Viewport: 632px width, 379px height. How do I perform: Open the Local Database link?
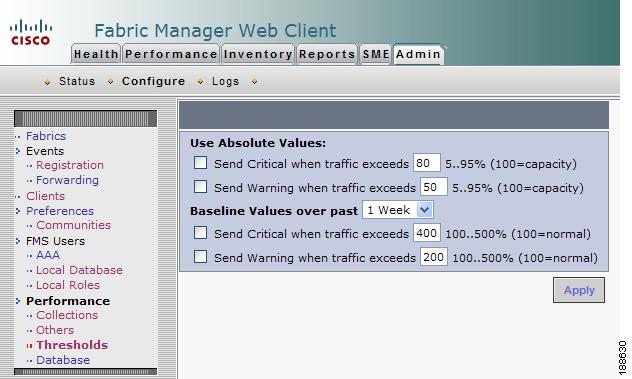[79, 270]
